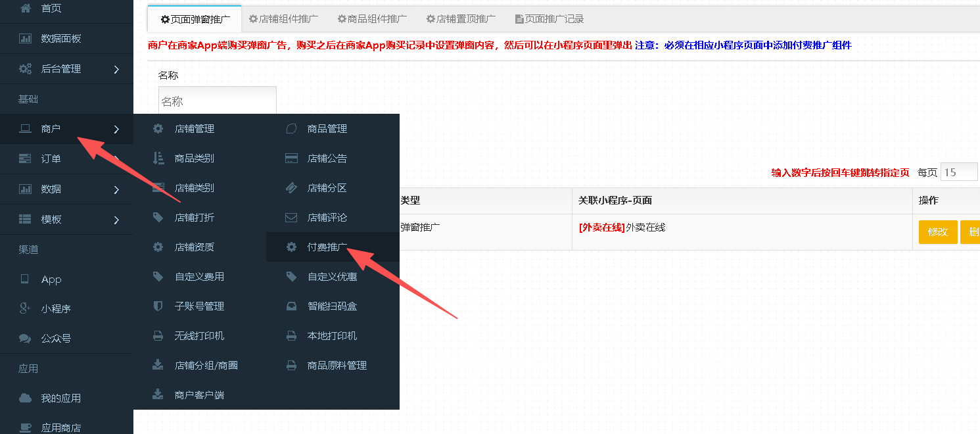Screen dimensions: 980x434
Task: Click the chat icon beside 公众号
Action: tap(26, 339)
